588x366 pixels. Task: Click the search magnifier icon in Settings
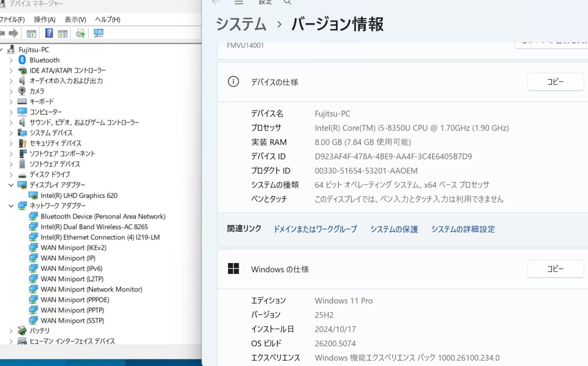[x=287, y=2]
